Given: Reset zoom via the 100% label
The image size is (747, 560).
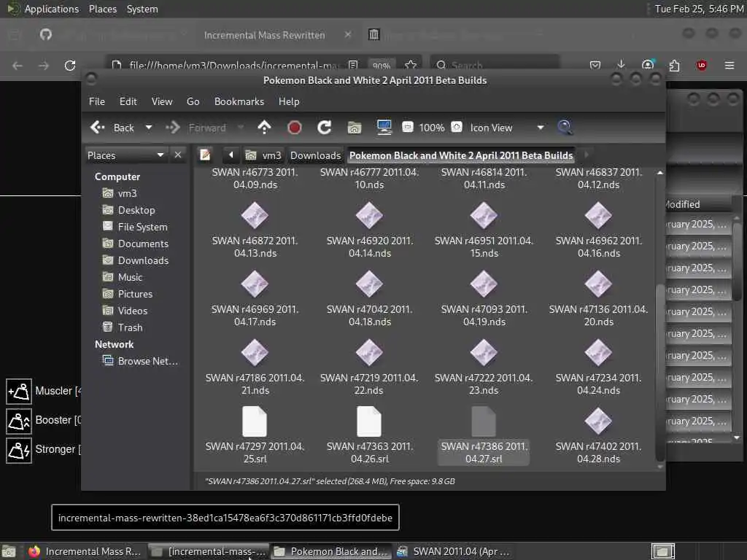Looking at the screenshot, I should (x=432, y=128).
